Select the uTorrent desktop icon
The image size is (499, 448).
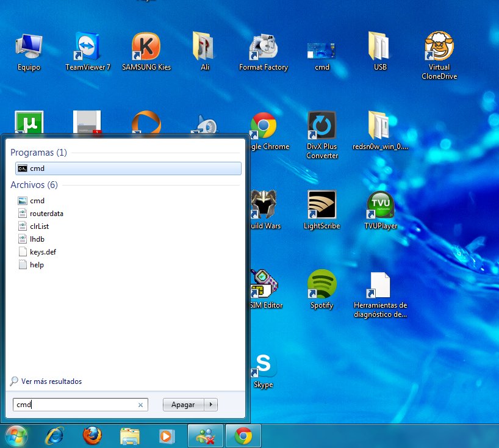tap(29, 123)
